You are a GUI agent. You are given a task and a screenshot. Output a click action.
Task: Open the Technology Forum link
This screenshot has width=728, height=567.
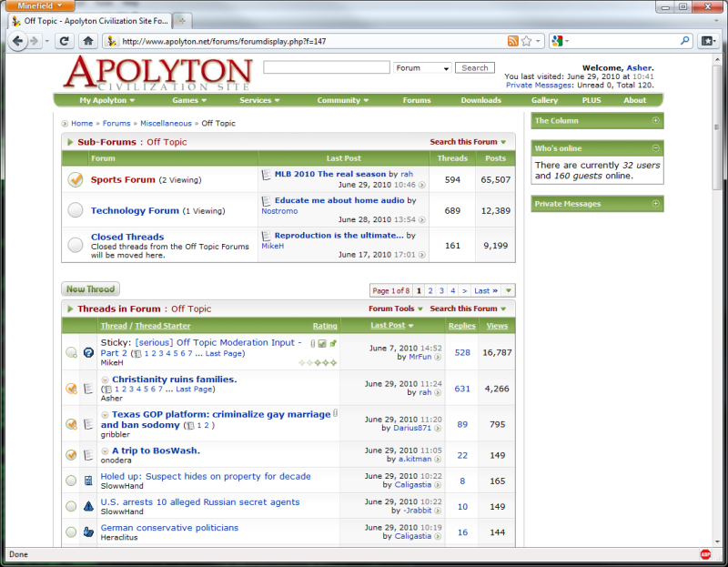[x=135, y=210]
